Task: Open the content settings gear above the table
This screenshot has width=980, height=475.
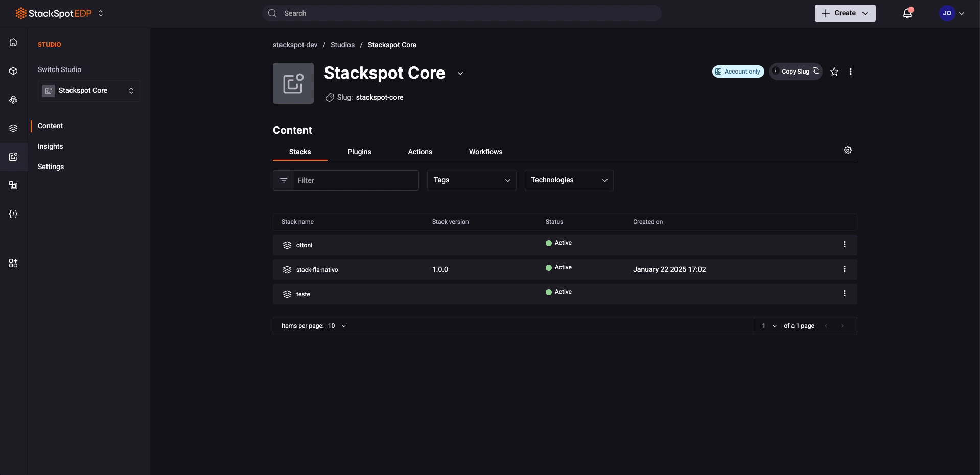Action: point(848,150)
